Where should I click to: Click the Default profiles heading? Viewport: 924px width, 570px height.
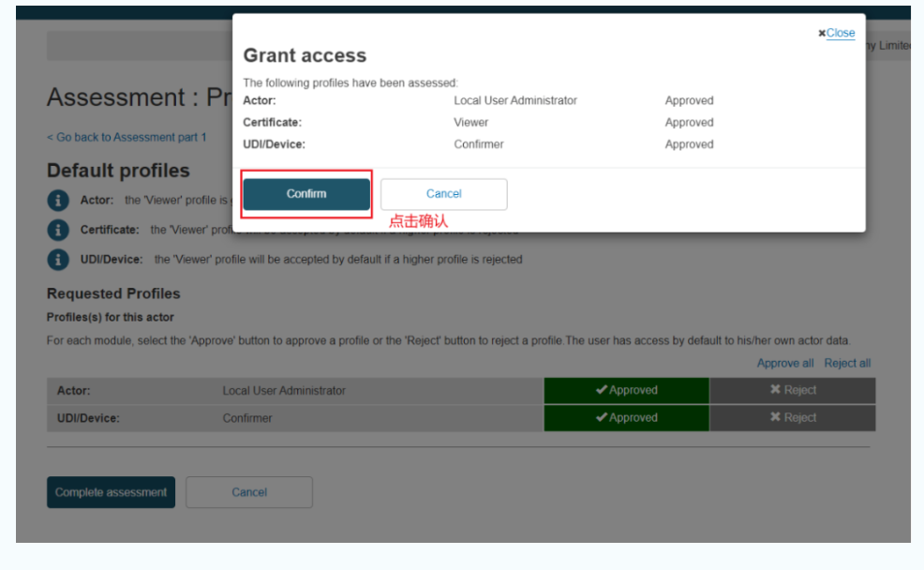[118, 171]
